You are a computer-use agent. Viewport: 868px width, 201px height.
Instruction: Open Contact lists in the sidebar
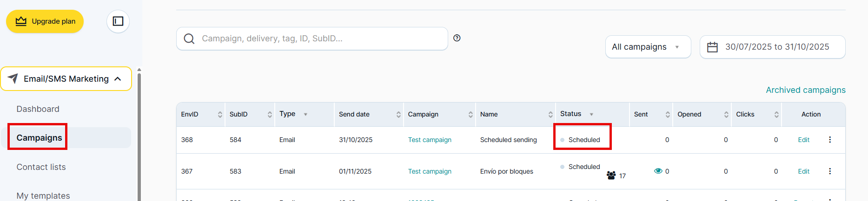click(41, 167)
